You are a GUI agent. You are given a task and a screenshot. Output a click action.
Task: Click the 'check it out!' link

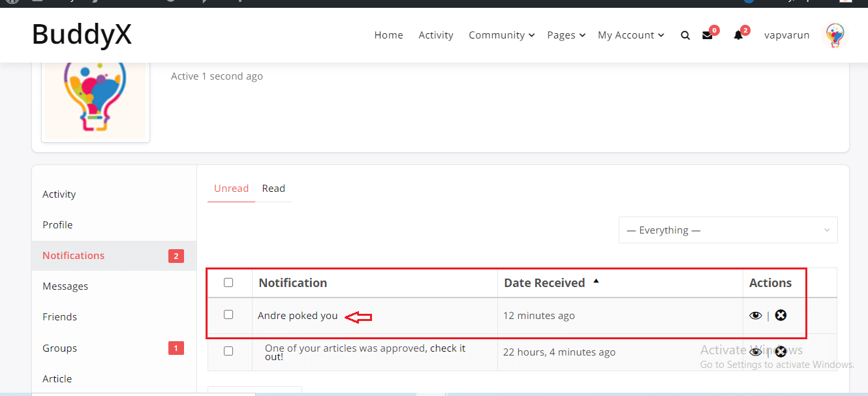(447, 348)
